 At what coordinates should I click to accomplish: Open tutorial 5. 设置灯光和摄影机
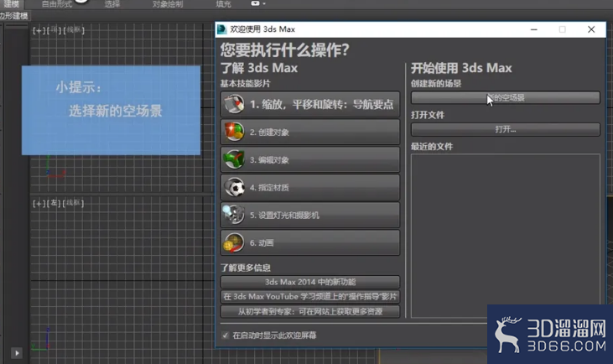tap(310, 215)
